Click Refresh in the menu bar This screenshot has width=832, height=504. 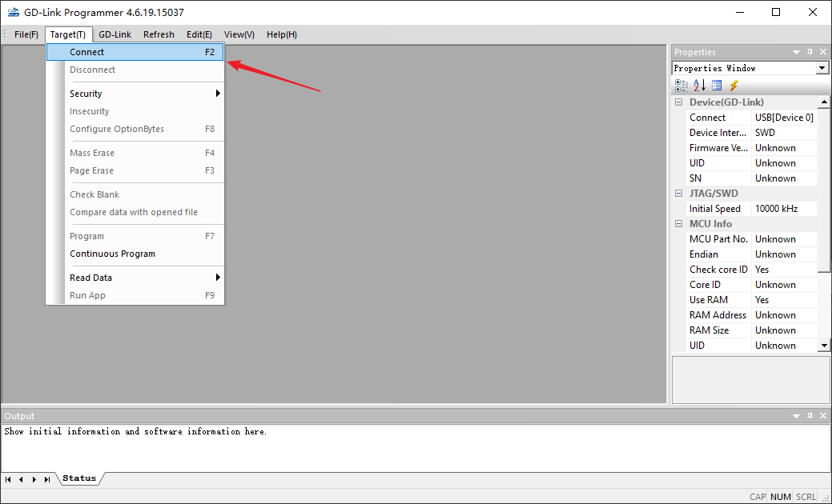(x=159, y=34)
